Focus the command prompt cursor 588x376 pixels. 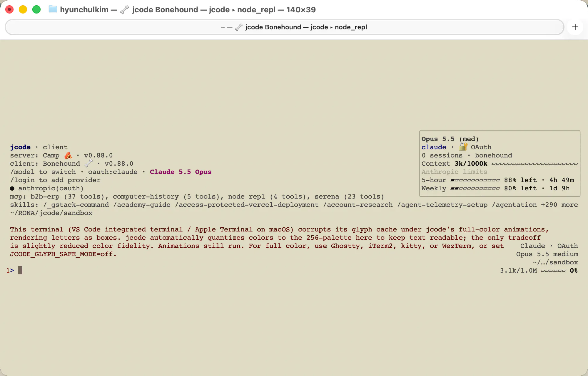20,270
